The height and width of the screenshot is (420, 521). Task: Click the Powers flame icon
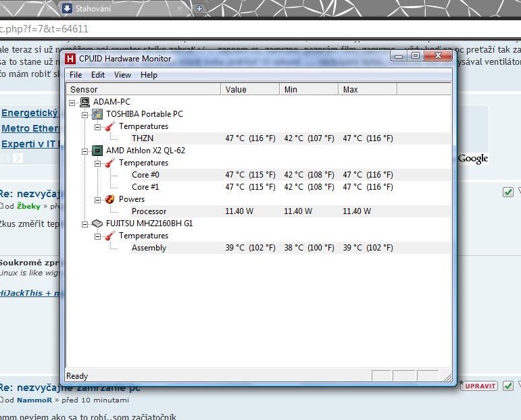(x=110, y=199)
